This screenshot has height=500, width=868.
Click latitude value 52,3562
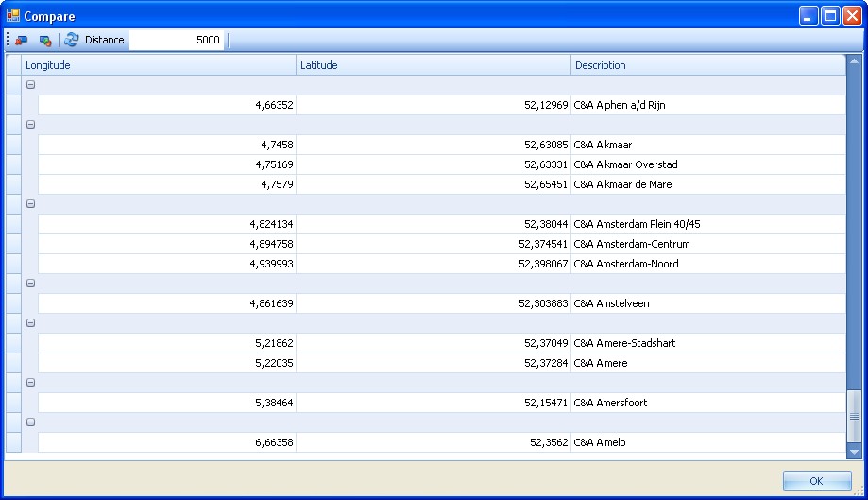pos(549,442)
